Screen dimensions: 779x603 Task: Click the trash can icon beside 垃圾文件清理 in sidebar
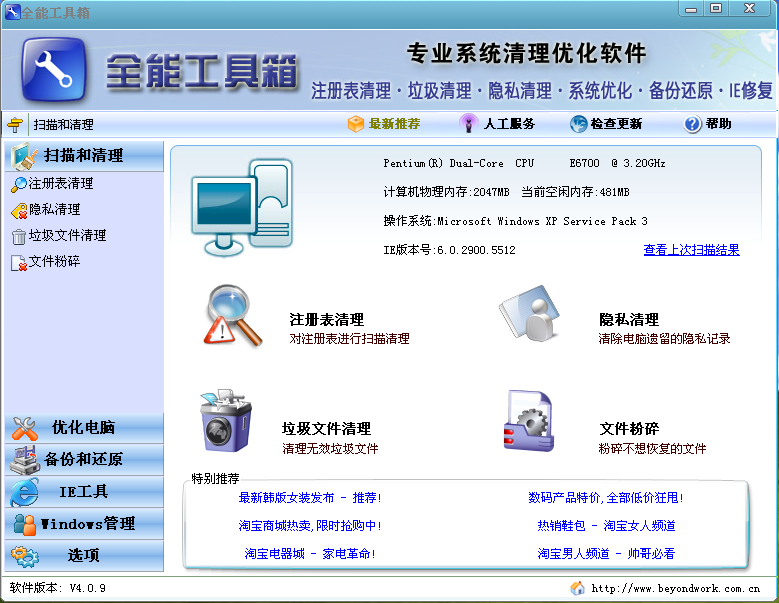[x=19, y=236]
